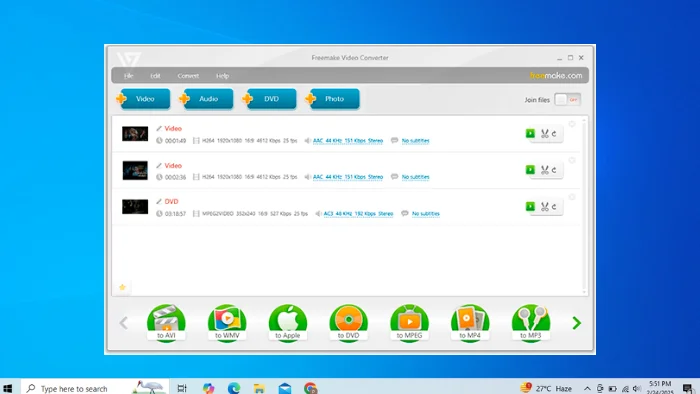This screenshot has width=700, height=394.
Task: Open File Explorer from taskbar
Action: [x=259, y=388]
